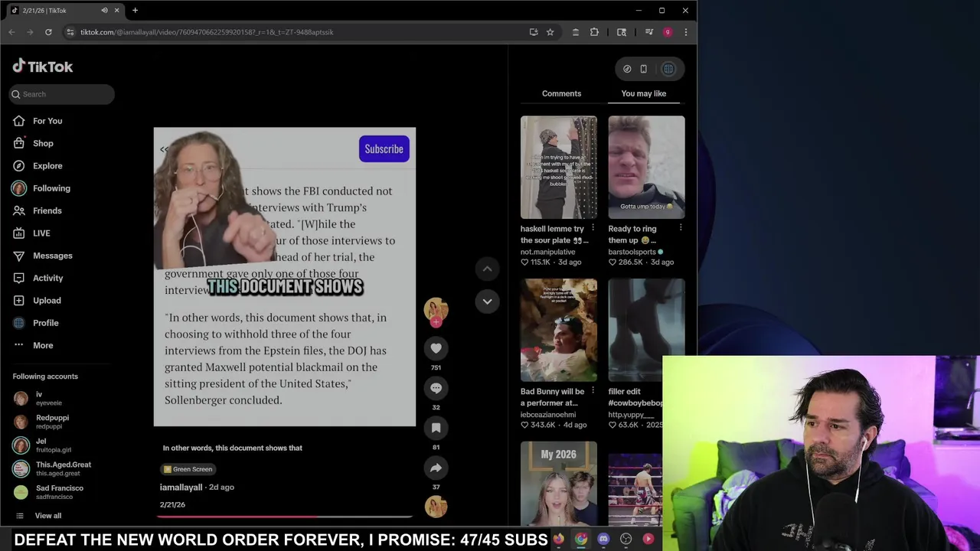This screenshot has width=980, height=551.
Task: Open iamallayall's profile from the username
Action: (181, 487)
